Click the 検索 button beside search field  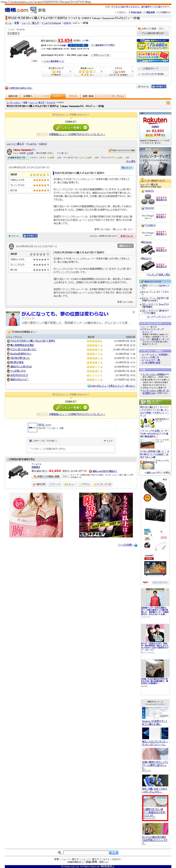(114, 852)
